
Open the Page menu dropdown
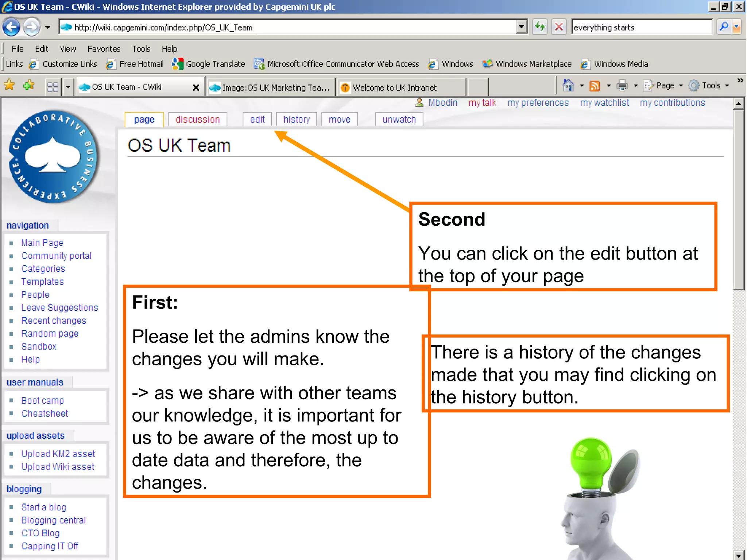point(665,86)
